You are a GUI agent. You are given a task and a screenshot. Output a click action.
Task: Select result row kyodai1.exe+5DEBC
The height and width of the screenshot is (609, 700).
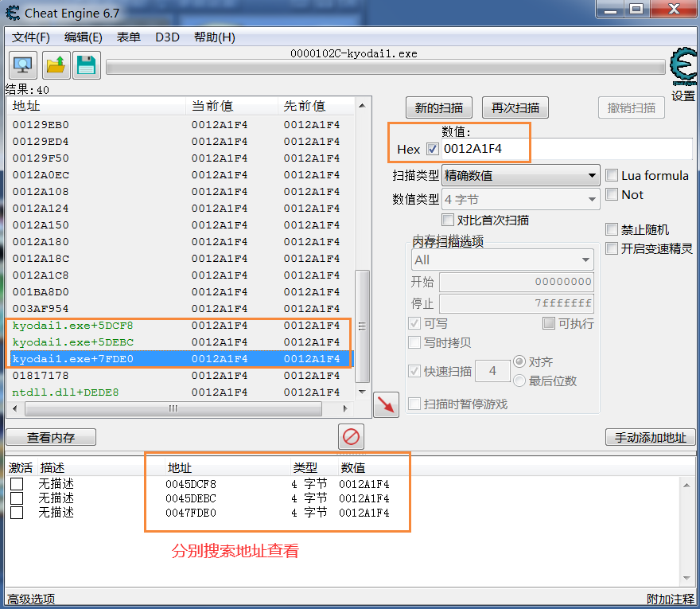[x=180, y=342]
